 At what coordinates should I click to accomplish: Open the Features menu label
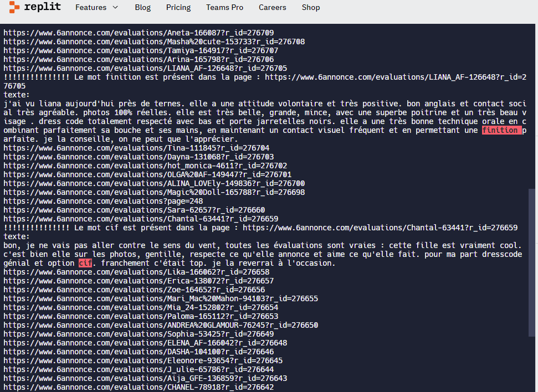[x=91, y=7]
